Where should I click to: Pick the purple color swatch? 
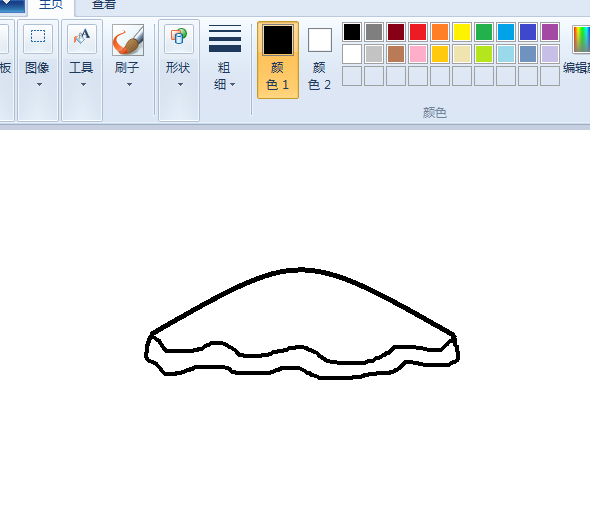550,32
